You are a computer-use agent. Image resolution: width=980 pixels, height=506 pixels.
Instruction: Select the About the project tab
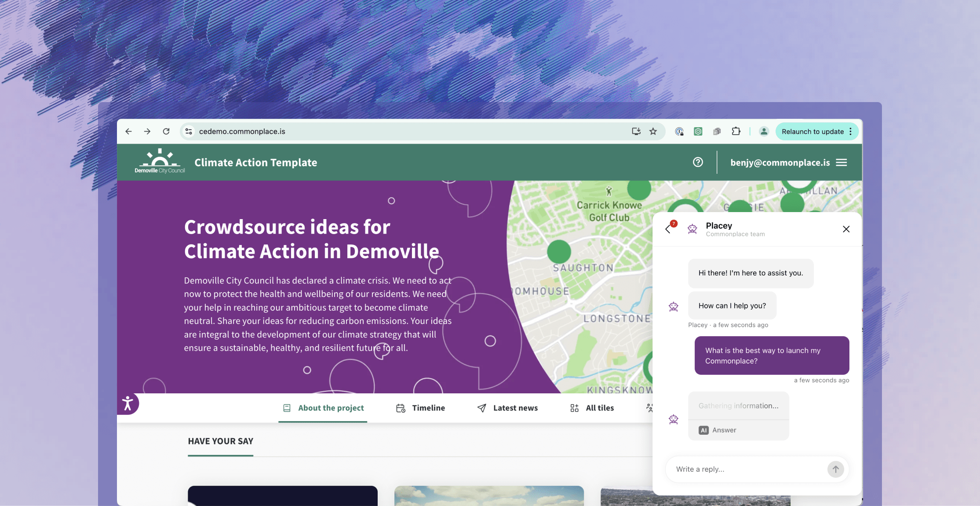(x=323, y=408)
